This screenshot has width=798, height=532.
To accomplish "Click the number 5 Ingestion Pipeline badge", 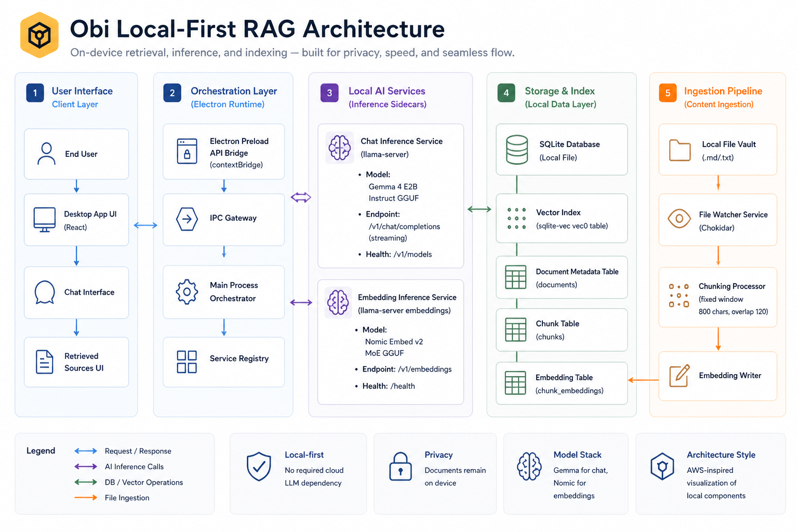I will click(668, 93).
